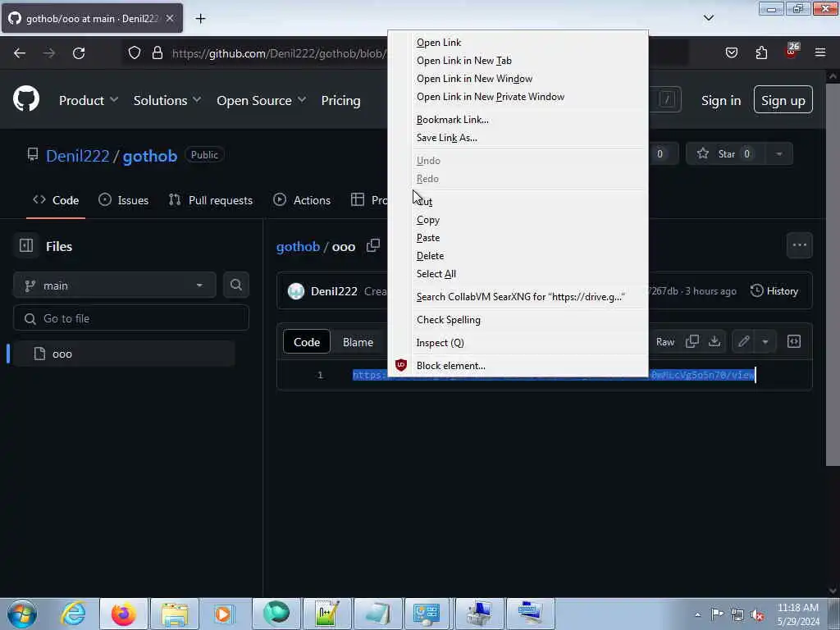Open the list all tabs chevron
Screen dimensions: 840x630
coord(709,18)
